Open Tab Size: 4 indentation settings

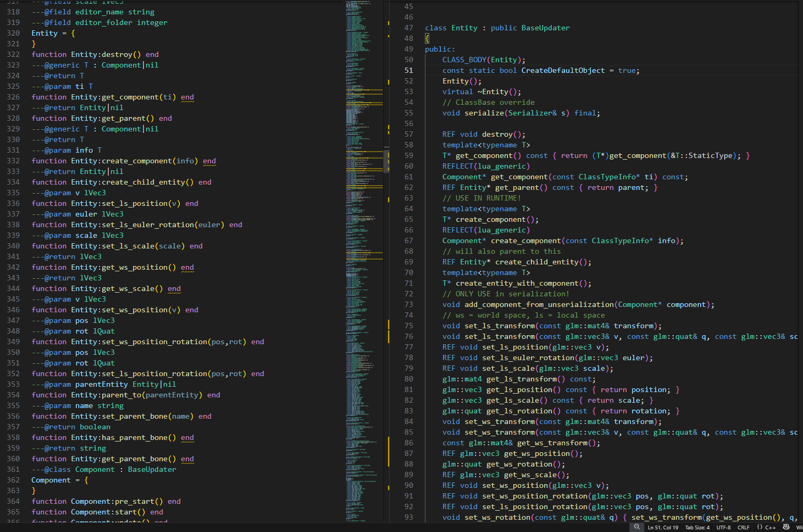pos(697,528)
